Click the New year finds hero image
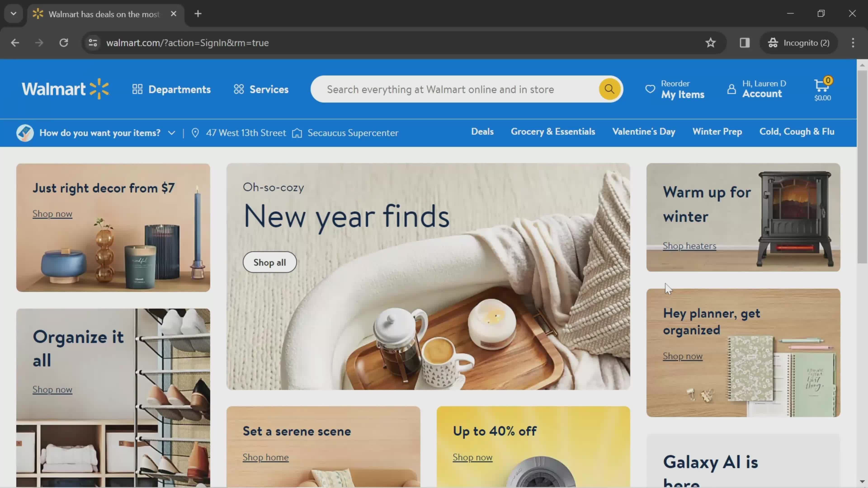This screenshot has width=868, height=488. point(428,277)
